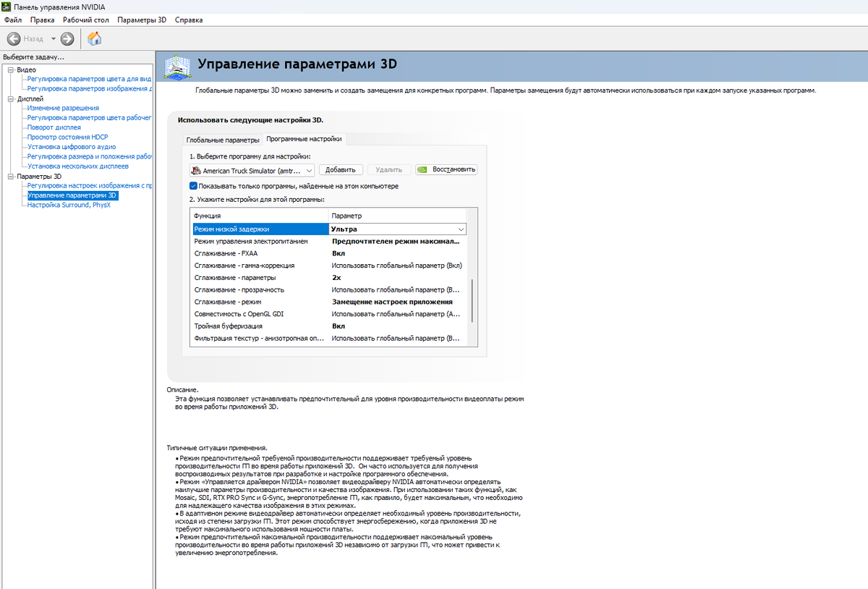
Task: Open Регулировка параметров цвета рабочего стола
Action: (89, 117)
